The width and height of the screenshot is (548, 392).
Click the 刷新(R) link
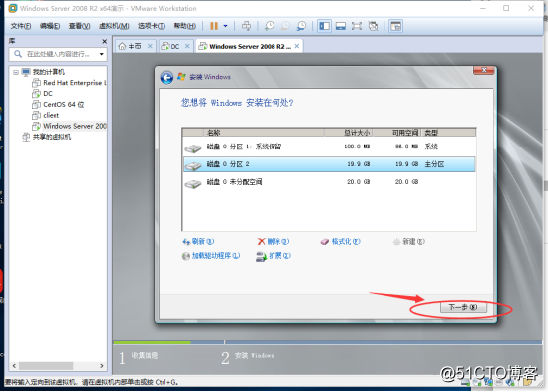click(198, 242)
